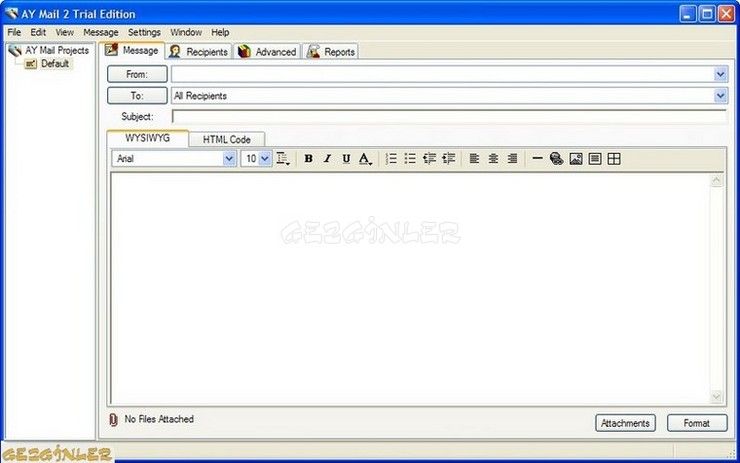This screenshot has width=740, height=463.
Task: Decrease paragraph indent
Action: point(429,159)
